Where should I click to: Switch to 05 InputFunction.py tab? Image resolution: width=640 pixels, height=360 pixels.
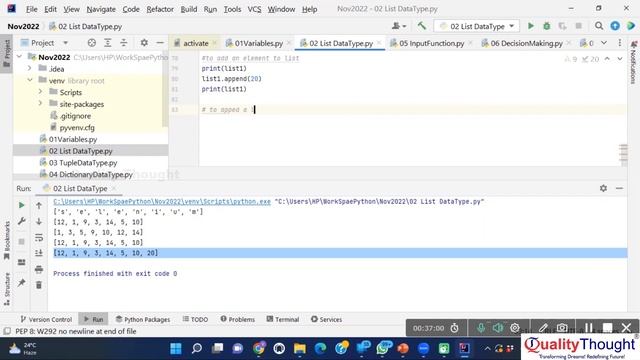tap(431, 43)
